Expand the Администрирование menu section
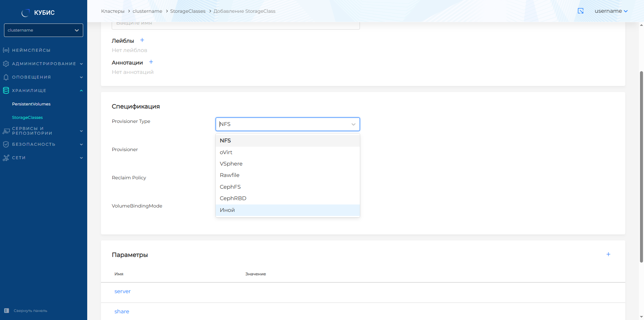Viewport: 644px width, 320px height. click(44, 64)
